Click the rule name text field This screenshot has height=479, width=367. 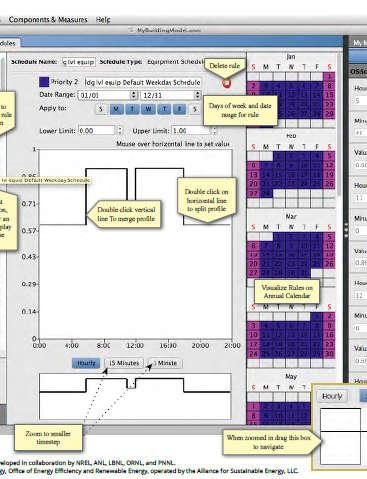point(143,82)
